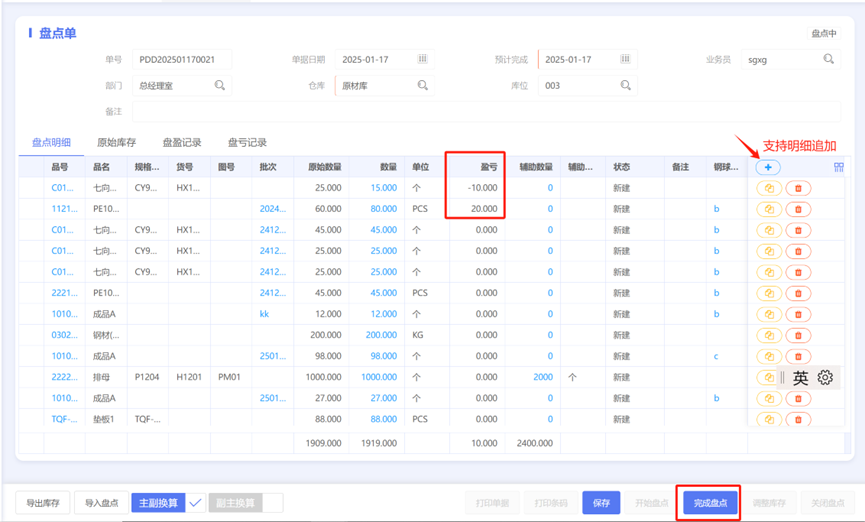Delete the 2221 PE10 row
865x522 pixels.
[798, 293]
